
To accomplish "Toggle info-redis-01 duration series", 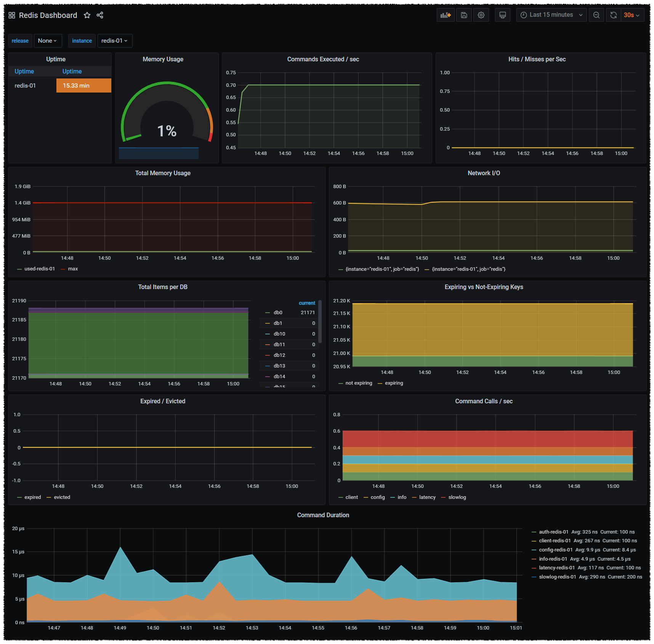I will (x=553, y=559).
